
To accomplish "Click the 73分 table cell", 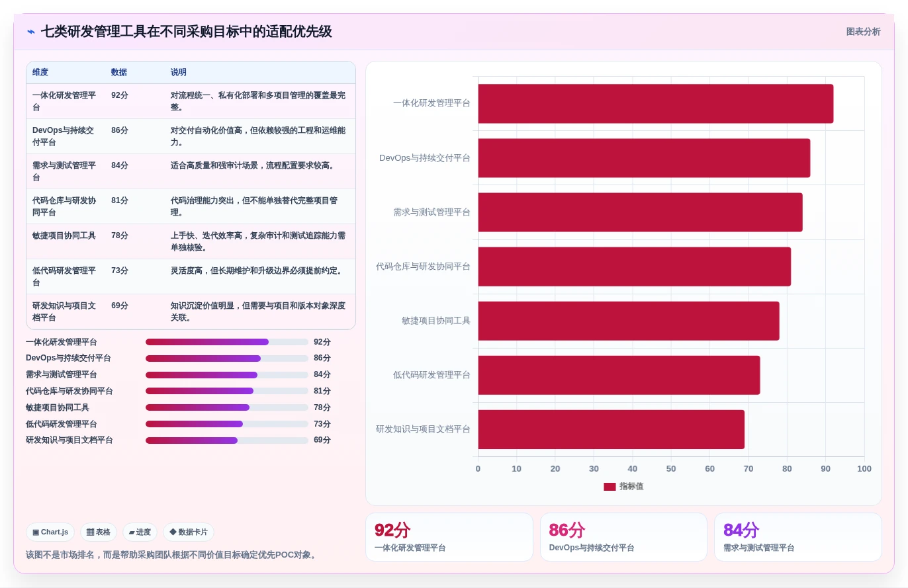I will (120, 271).
